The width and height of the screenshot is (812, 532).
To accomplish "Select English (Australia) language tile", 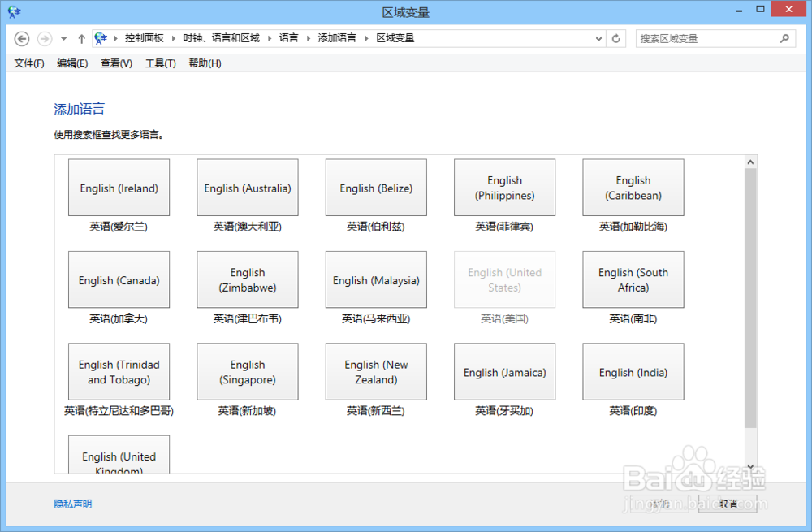I will (247, 187).
